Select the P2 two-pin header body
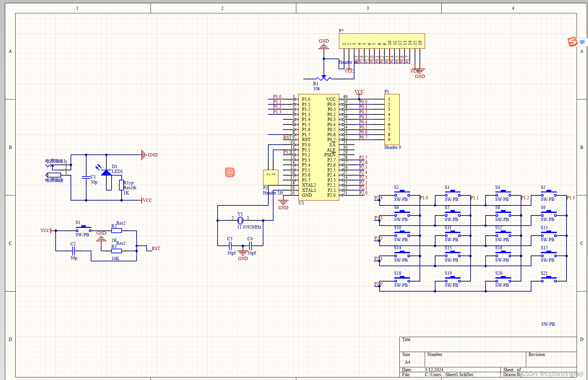 tap(271, 177)
